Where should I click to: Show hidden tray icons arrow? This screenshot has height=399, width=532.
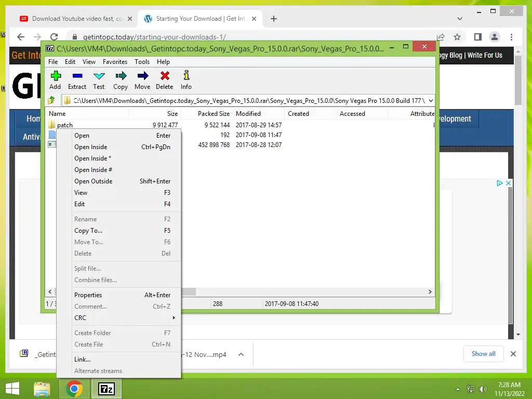click(458, 389)
